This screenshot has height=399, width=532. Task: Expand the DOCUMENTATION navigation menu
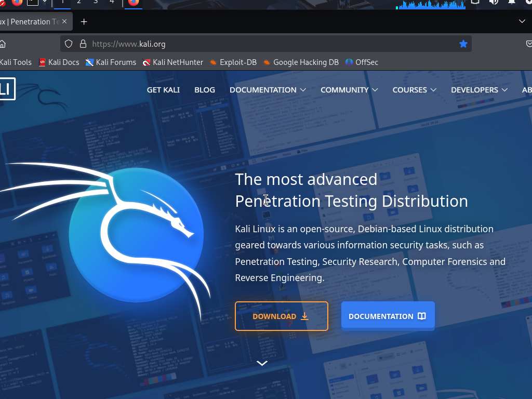268,90
